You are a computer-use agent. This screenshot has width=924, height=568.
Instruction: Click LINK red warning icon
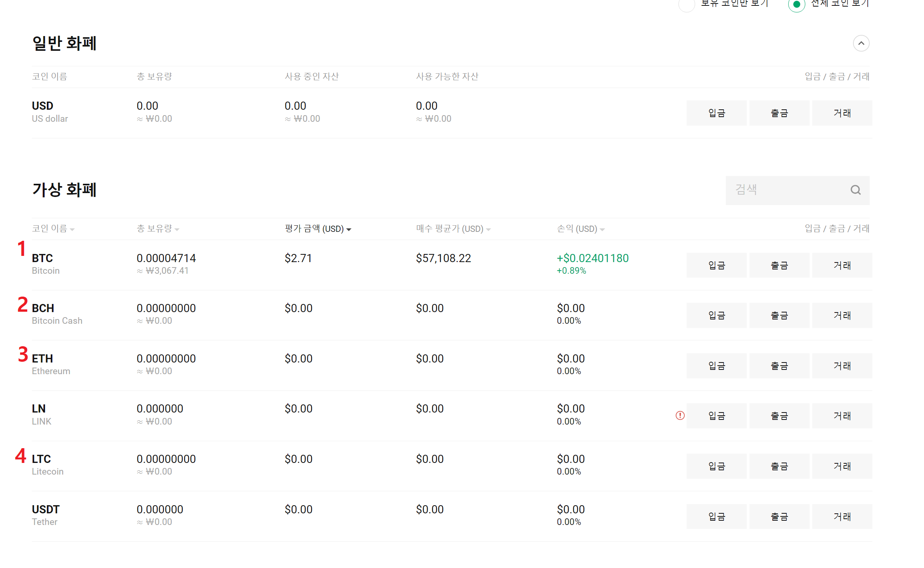pos(680,416)
